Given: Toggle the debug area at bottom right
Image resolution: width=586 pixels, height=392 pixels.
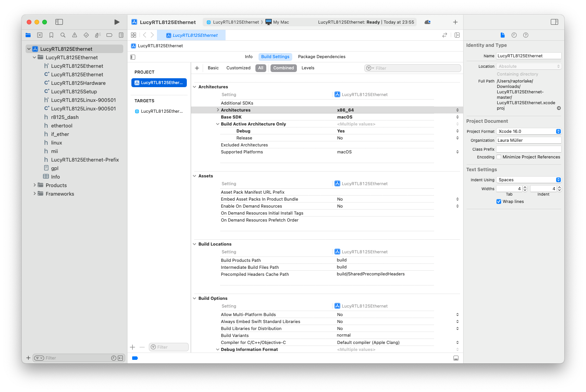Looking at the screenshot, I should tap(456, 358).
